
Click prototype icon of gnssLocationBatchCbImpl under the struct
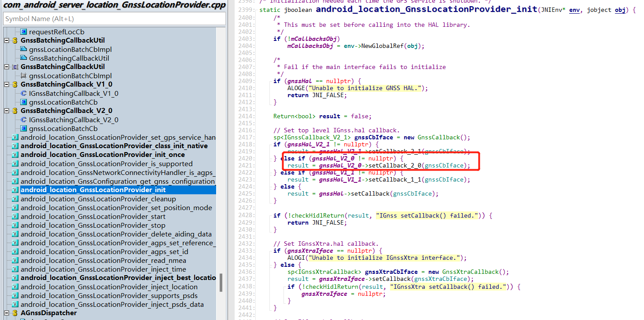(24, 49)
